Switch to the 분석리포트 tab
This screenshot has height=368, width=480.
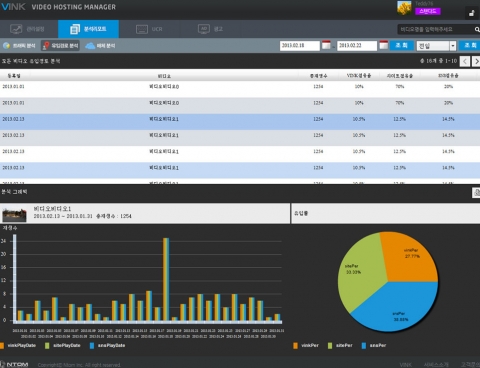(88, 29)
